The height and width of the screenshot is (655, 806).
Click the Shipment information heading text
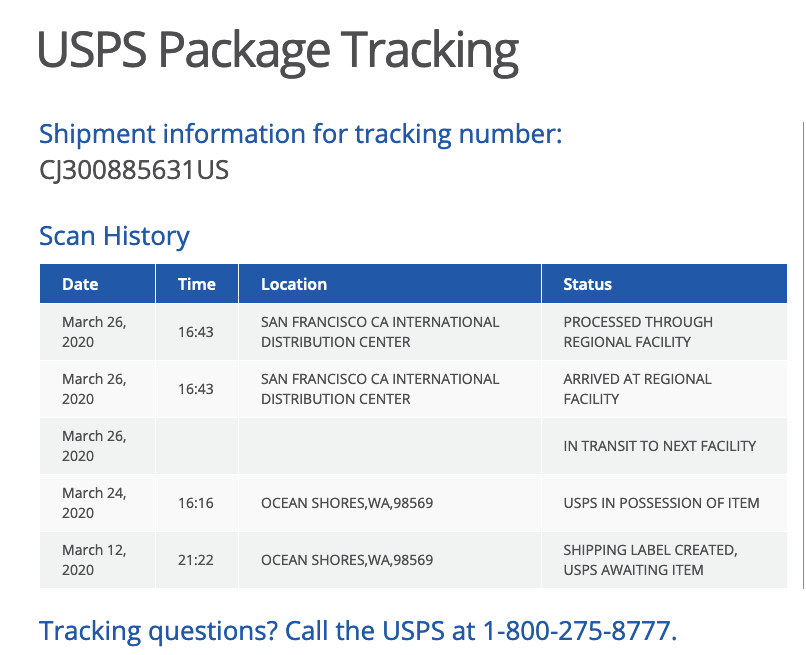tap(301, 135)
